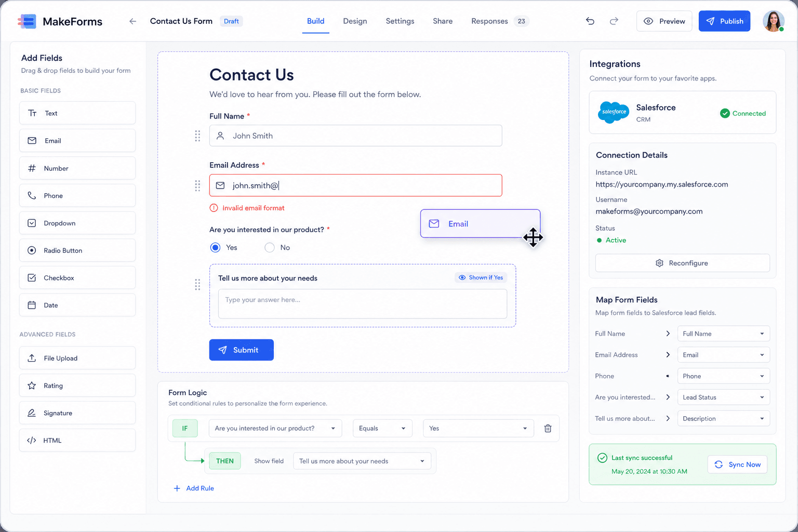This screenshot has height=532, width=798.
Task: Open the Equals operator dropdown
Action: (x=382, y=429)
